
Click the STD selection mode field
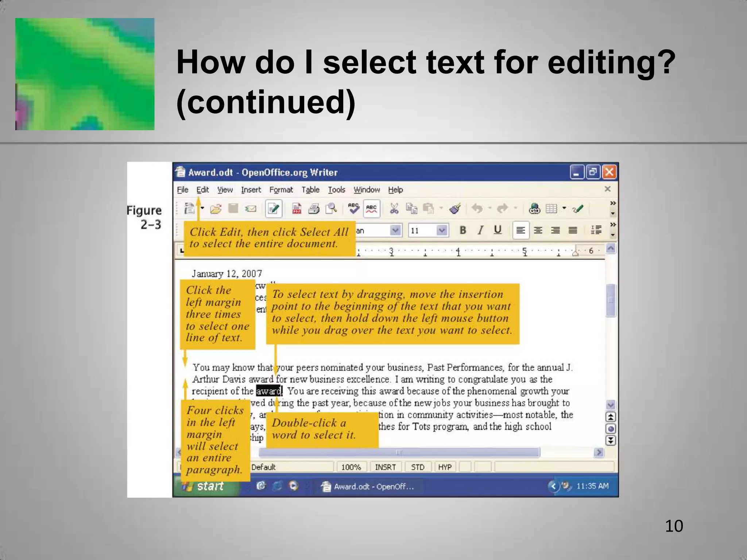coord(418,467)
